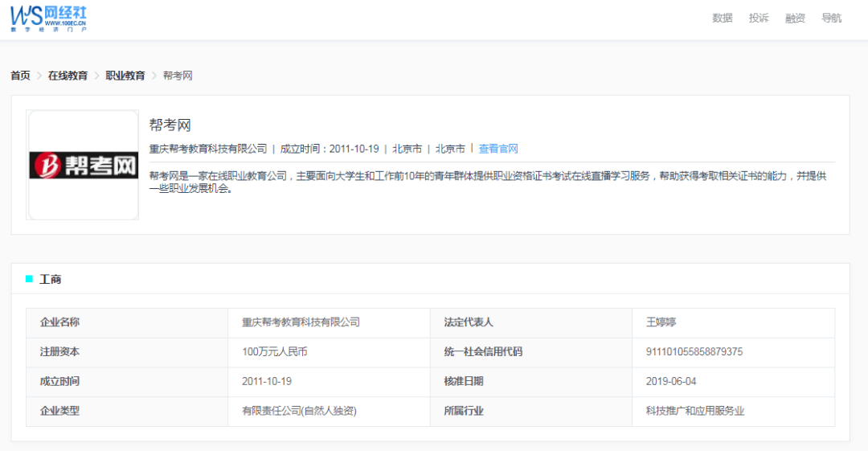Click company name in header info line
Image resolution: width=868 pixels, height=451 pixels.
tap(208, 149)
